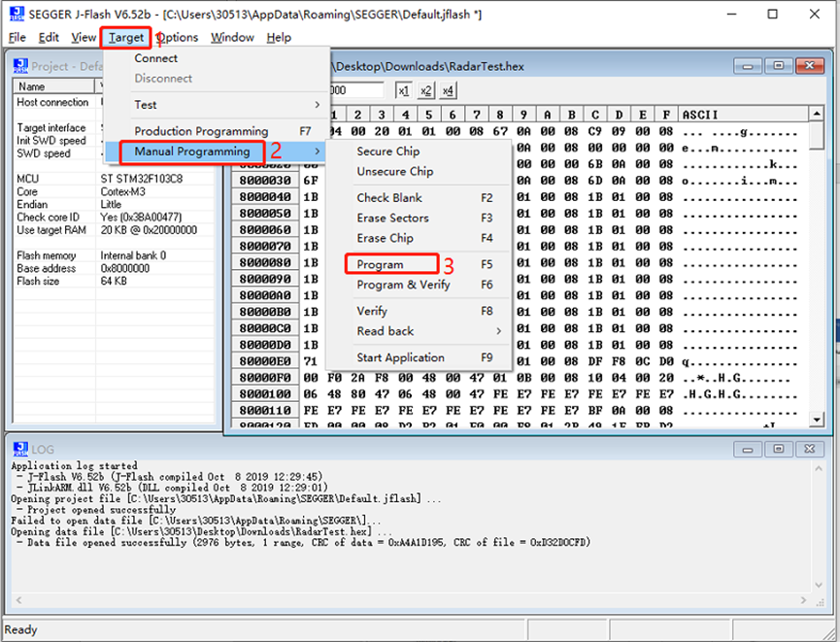Click the hex view vertical scrollbar thumb
Image resolution: width=840 pixels, height=642 pixels.
[x=817, y=136]
